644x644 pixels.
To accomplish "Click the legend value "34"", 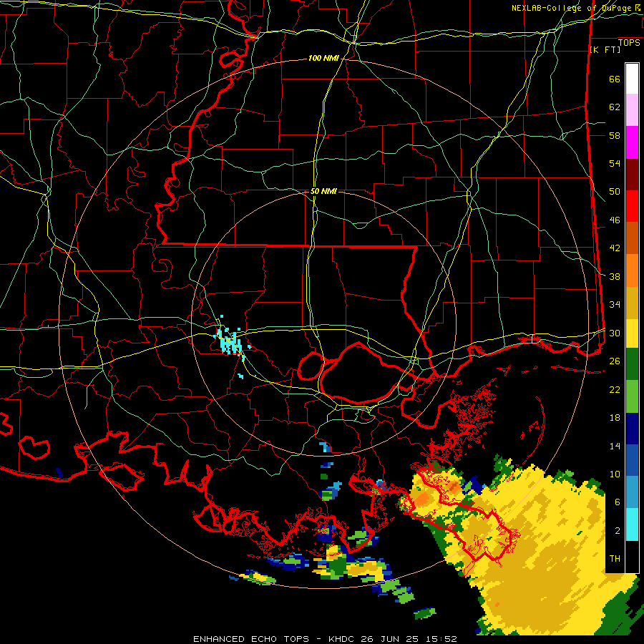I will [x=615, y=305].
